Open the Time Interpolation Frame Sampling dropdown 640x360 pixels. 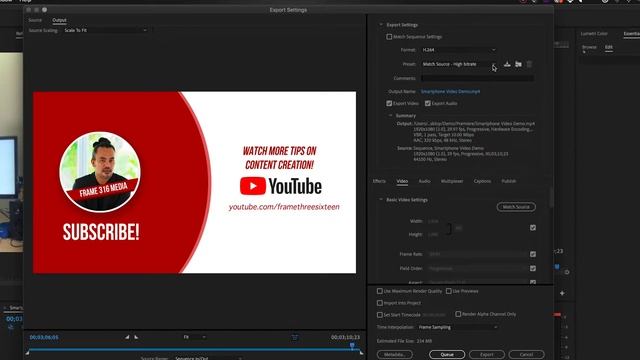click(458, 327)
